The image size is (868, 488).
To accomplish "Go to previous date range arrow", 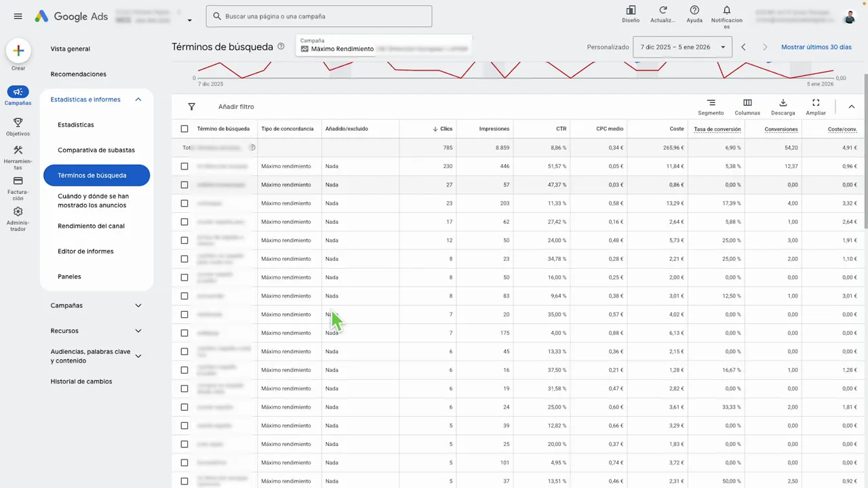I will pos(743,47).
